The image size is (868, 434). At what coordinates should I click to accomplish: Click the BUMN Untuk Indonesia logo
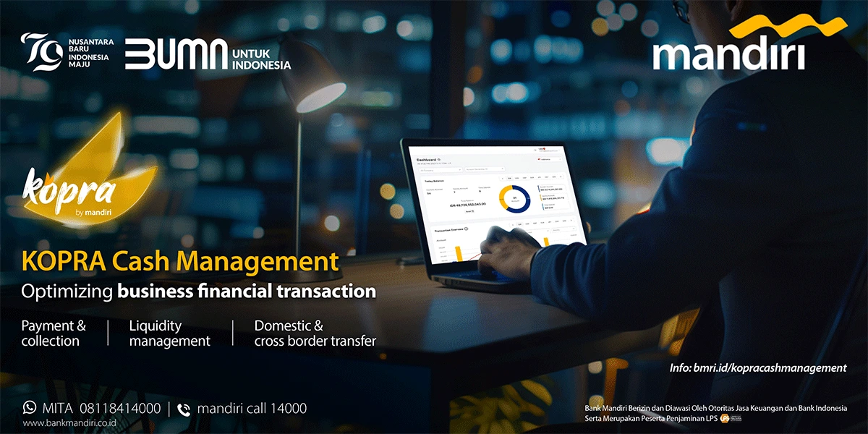coord(208,55)
